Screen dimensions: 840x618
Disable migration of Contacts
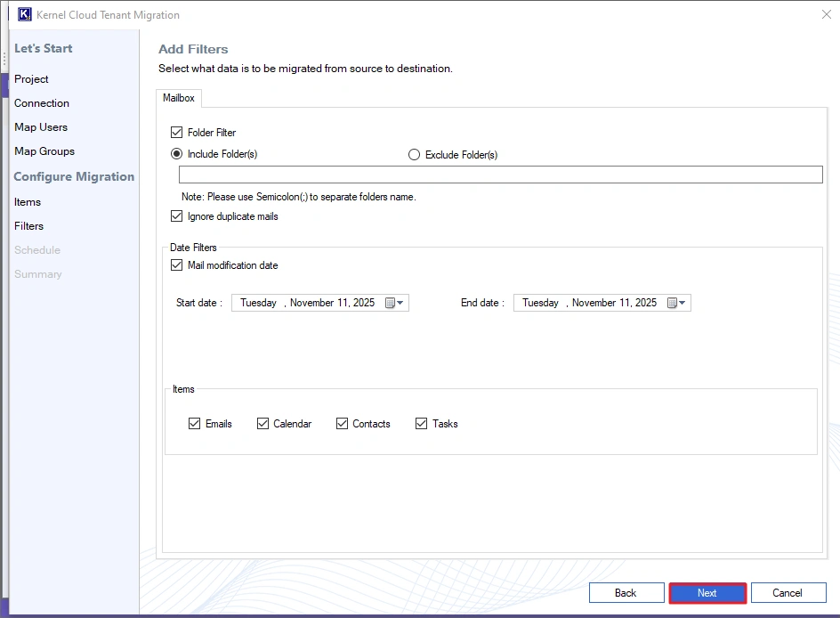[342, 423]
